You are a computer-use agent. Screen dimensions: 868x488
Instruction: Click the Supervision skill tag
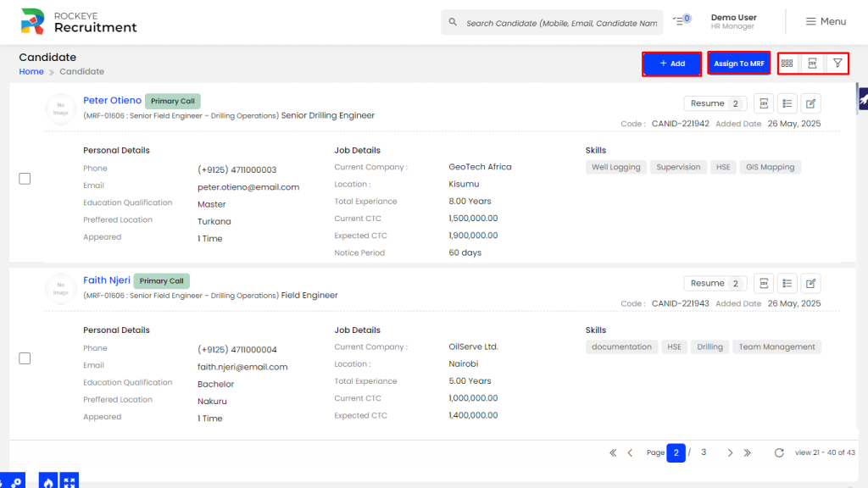pos(678,167)
